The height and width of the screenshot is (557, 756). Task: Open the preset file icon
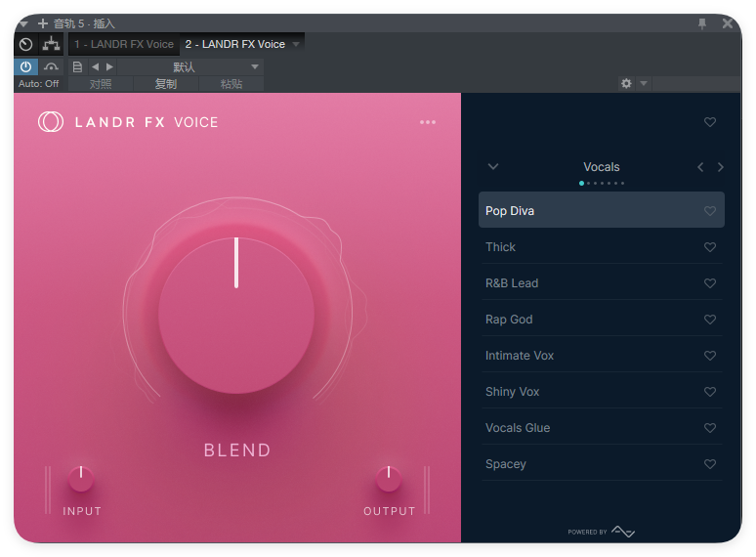coord(77,66)
